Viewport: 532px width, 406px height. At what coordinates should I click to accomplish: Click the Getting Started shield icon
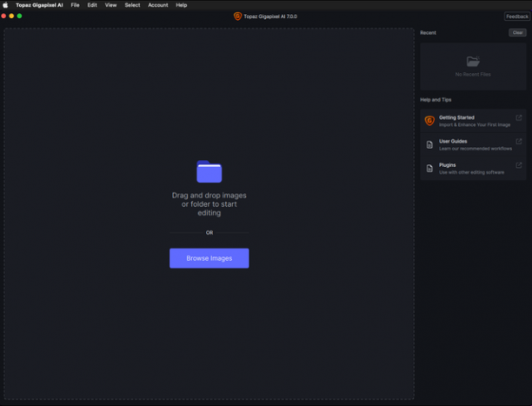point(429,121)
